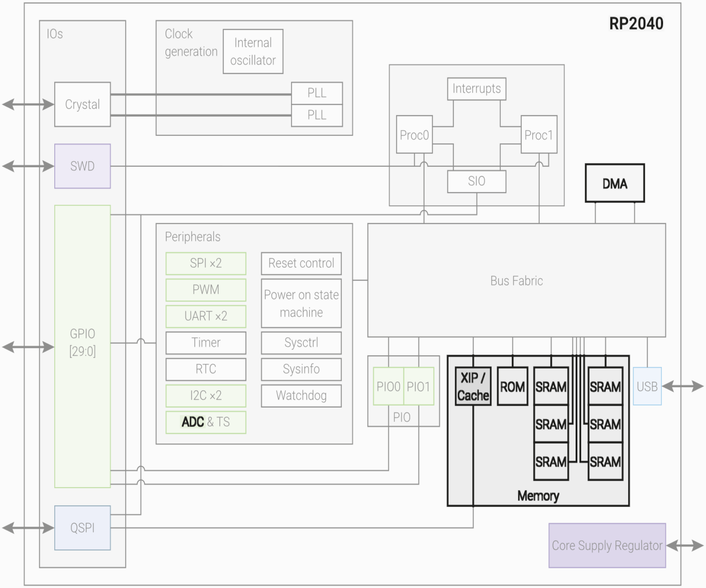Select the lower PLL block

tap(317, 116)
